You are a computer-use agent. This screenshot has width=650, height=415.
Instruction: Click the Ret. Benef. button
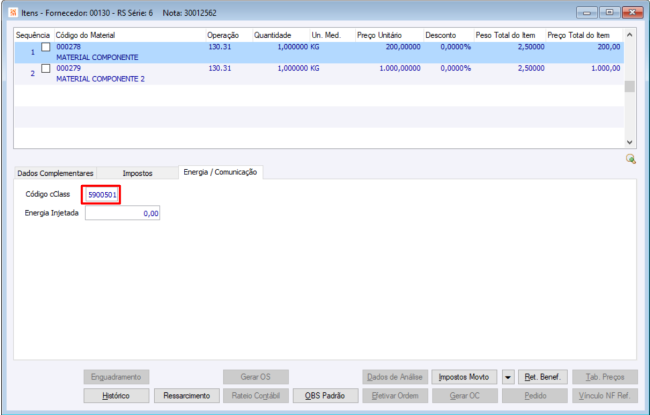pos(543,377)
